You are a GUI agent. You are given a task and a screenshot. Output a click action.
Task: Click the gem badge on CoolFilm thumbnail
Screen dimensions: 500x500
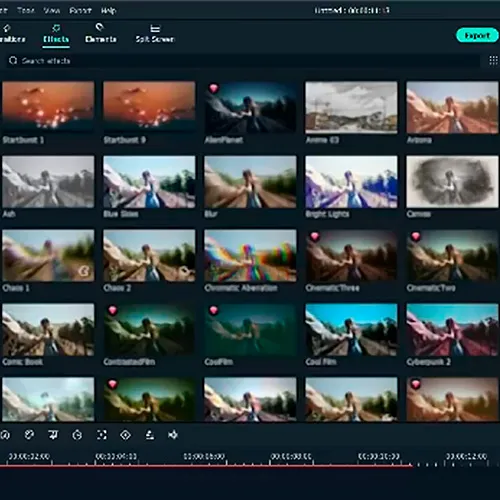tap(214, 310)
